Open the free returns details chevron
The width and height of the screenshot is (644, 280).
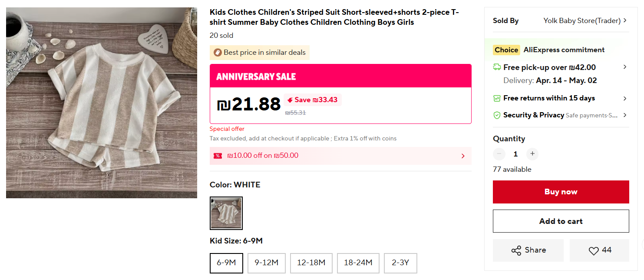point(625,98)
